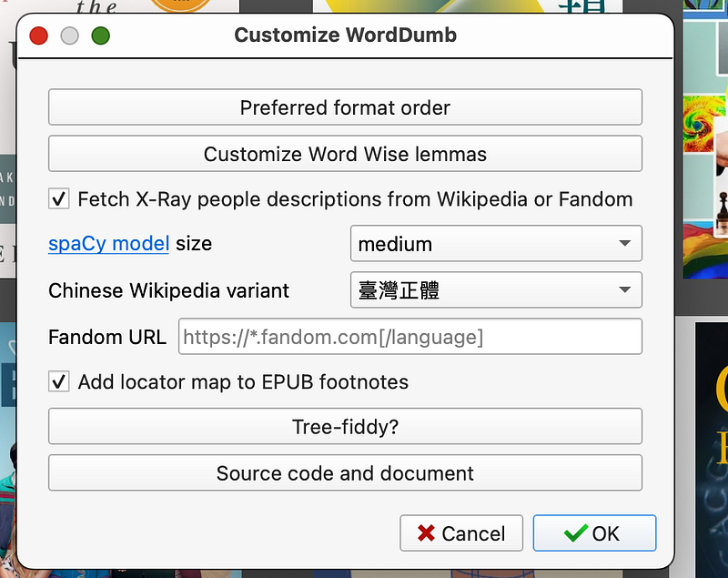The width and height of the screenshot is (728, 578).
Task: Uncheck Fetch X-Ray people descriptions checkbox
Action: (59, 198)
